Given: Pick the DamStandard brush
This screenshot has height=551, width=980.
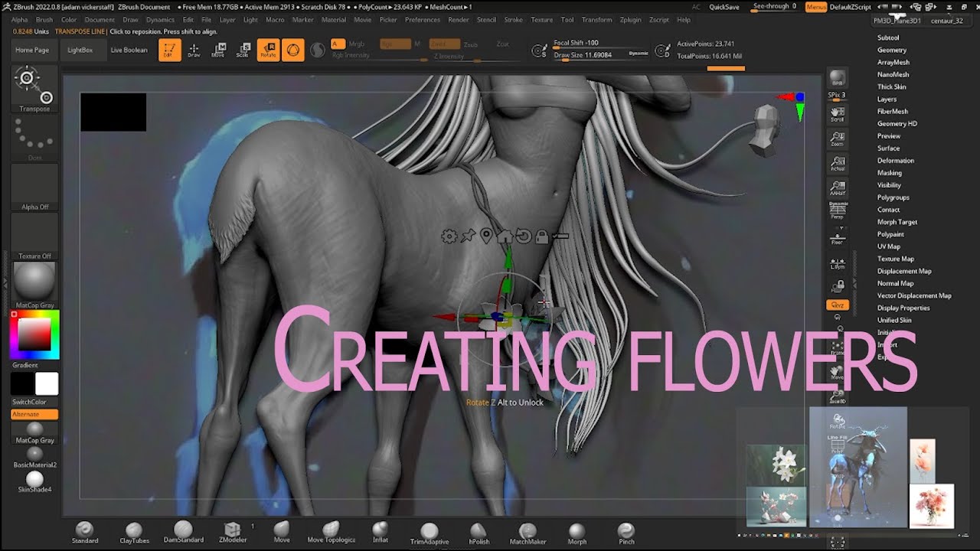Looking at the screenshot, I should (x=184, y=532).
